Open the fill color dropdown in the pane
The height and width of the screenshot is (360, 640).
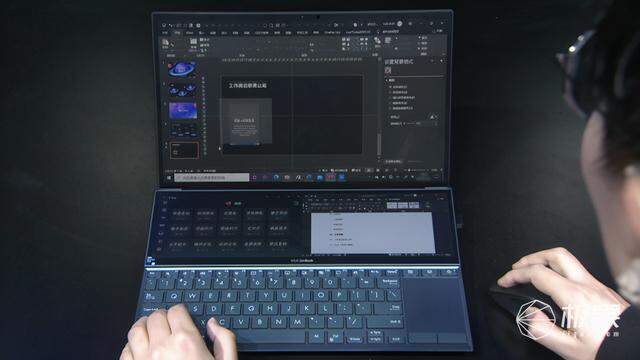pyautogui.click(x=433, y=117)
